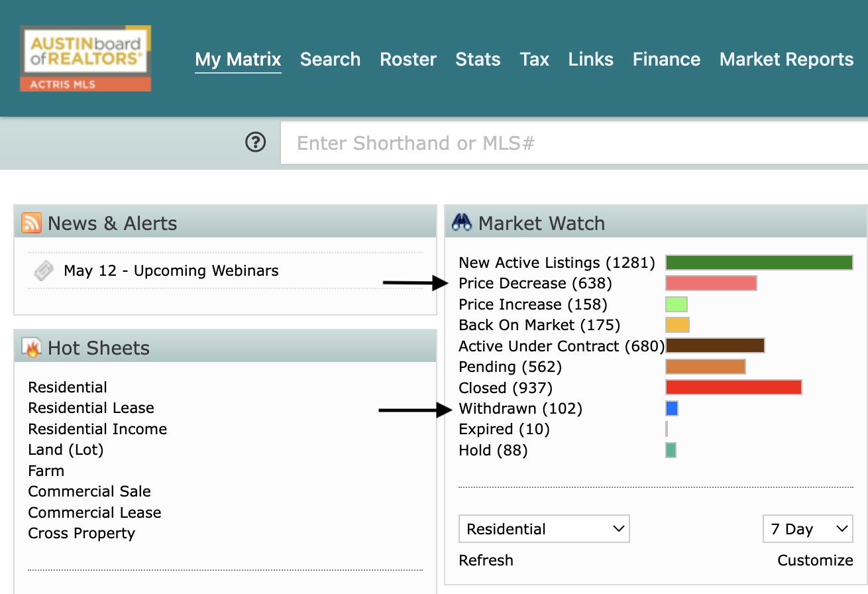868x594 pixels.
Task: Select the Tax menu item
Action: click(x=534, y=60)
